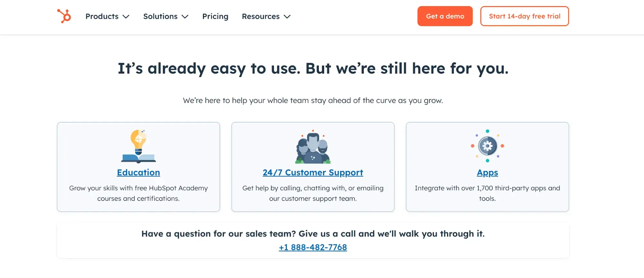Click the Education lightbulb and book icon
This screenshot has height=278, width=644.
[x=139, y=146]
